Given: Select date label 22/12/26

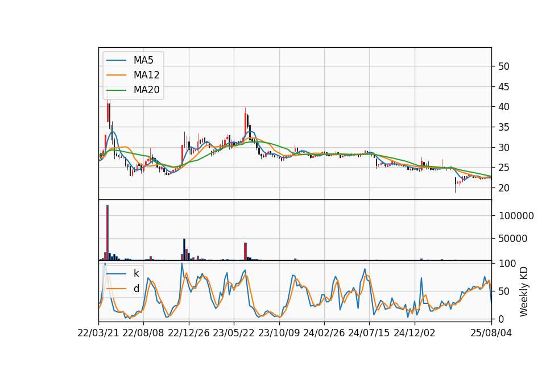Looking at the screenshot, I should [x=189, y=333].
